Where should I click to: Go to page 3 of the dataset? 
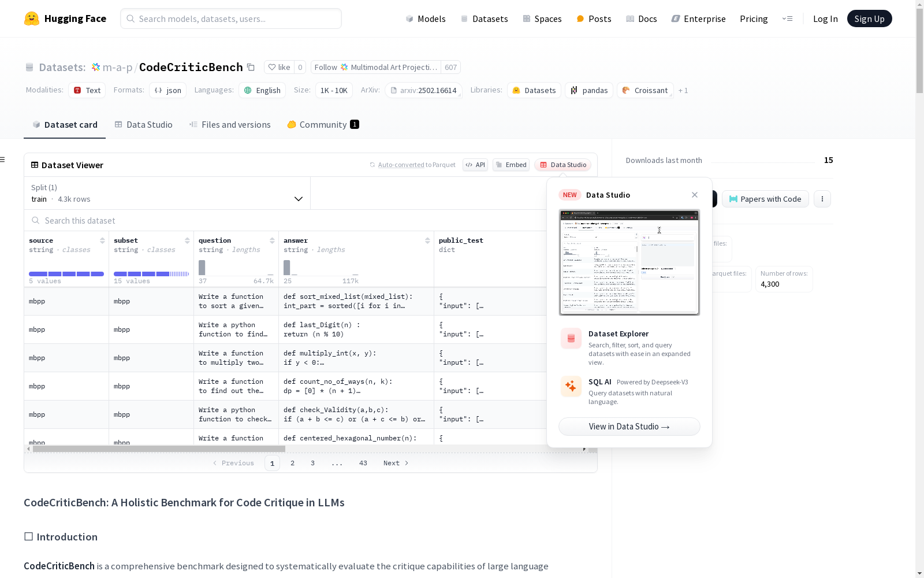(313, 463)
